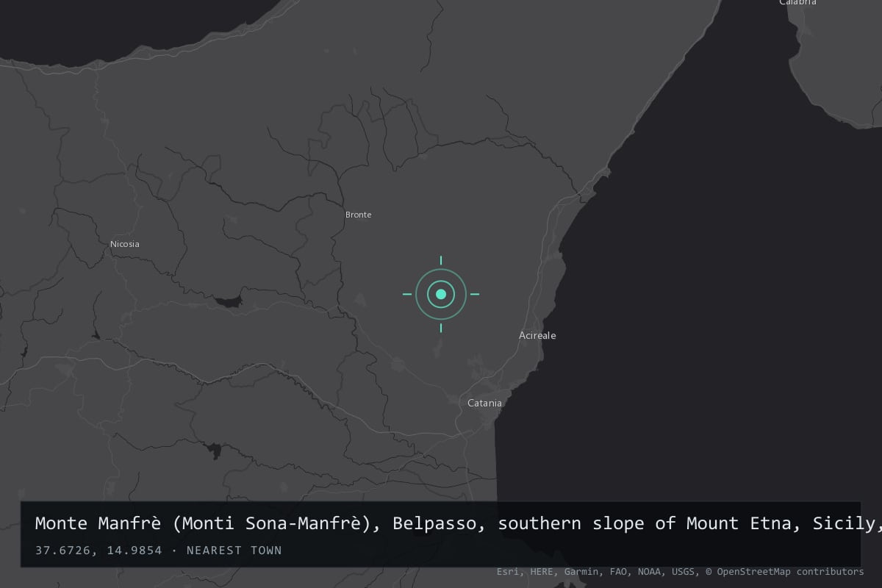
Task: Click the Catania city label
Action: [x=485, y=403]
